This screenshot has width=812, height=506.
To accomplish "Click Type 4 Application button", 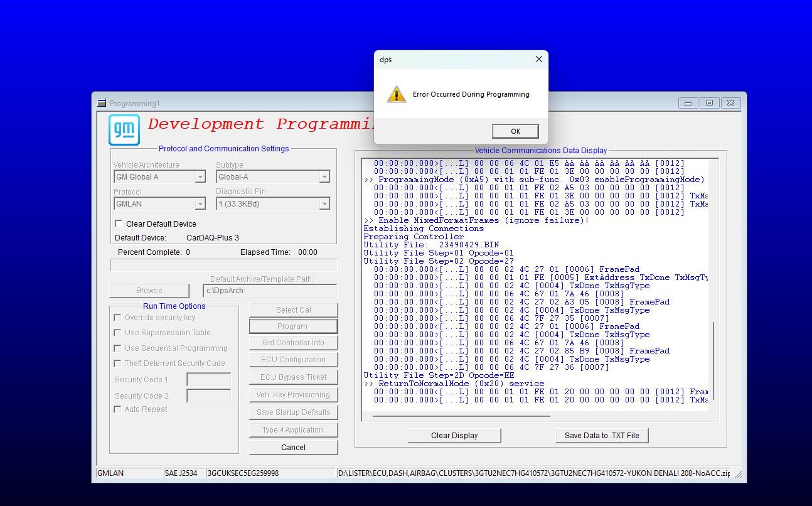I will click(294, 430).
